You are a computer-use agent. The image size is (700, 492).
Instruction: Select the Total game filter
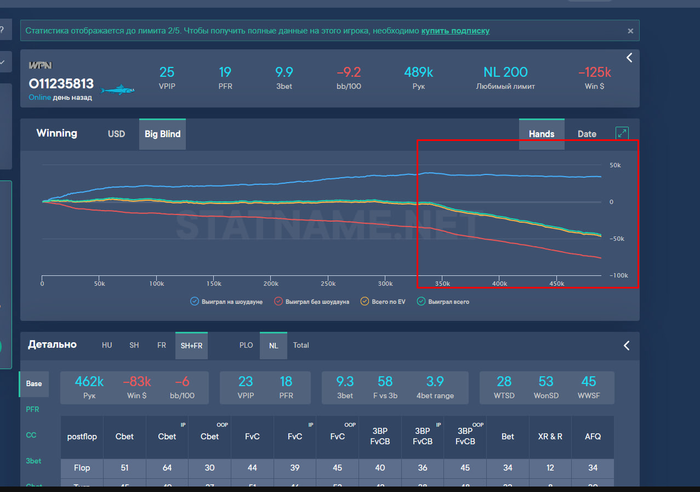pos(301,345)
